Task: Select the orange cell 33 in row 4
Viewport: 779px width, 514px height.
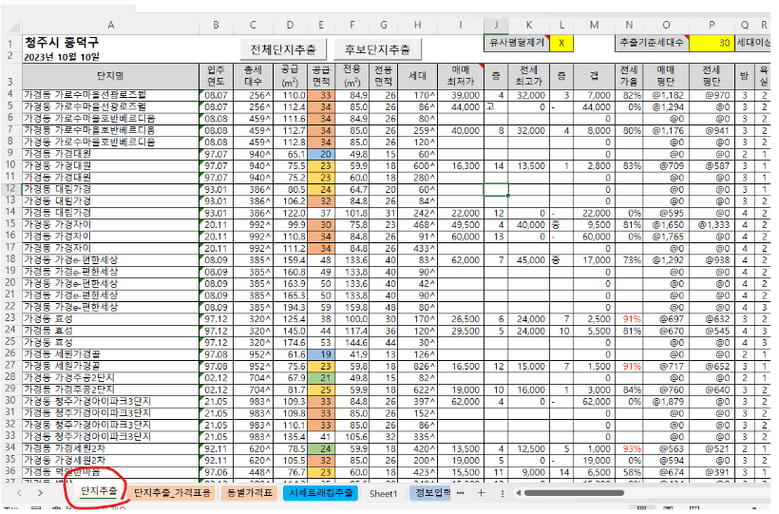Action: tap(321, 95)
